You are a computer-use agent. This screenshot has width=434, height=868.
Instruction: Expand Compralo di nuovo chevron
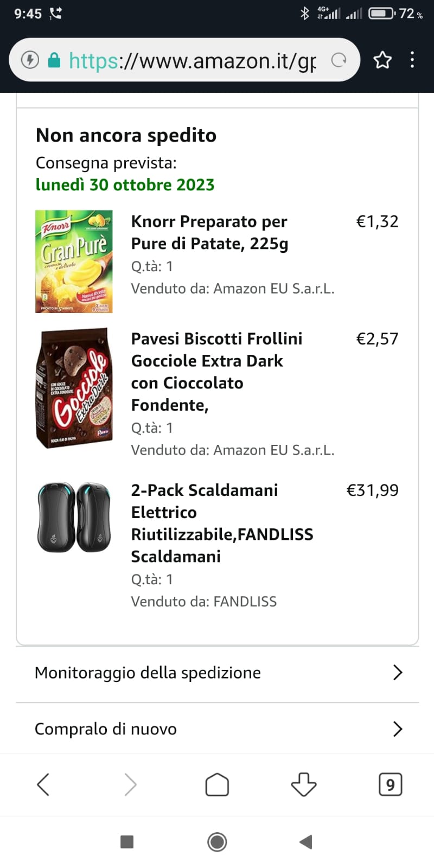tap(398, 729)
